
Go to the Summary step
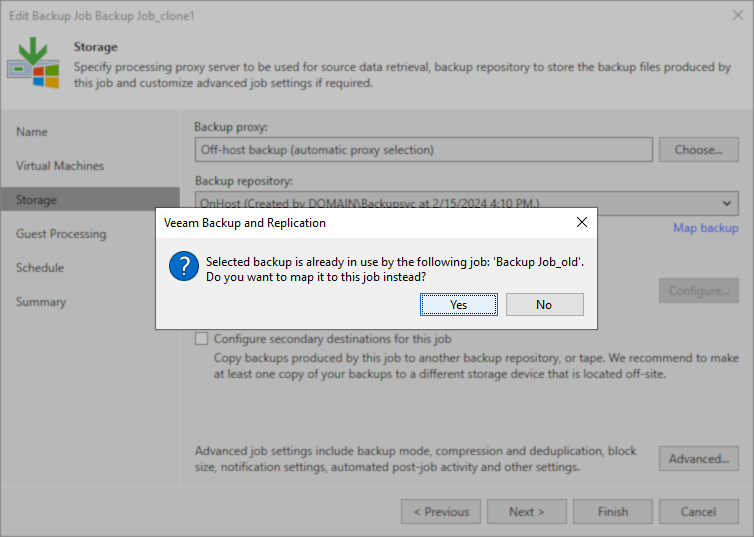click(x=41, y=302)
